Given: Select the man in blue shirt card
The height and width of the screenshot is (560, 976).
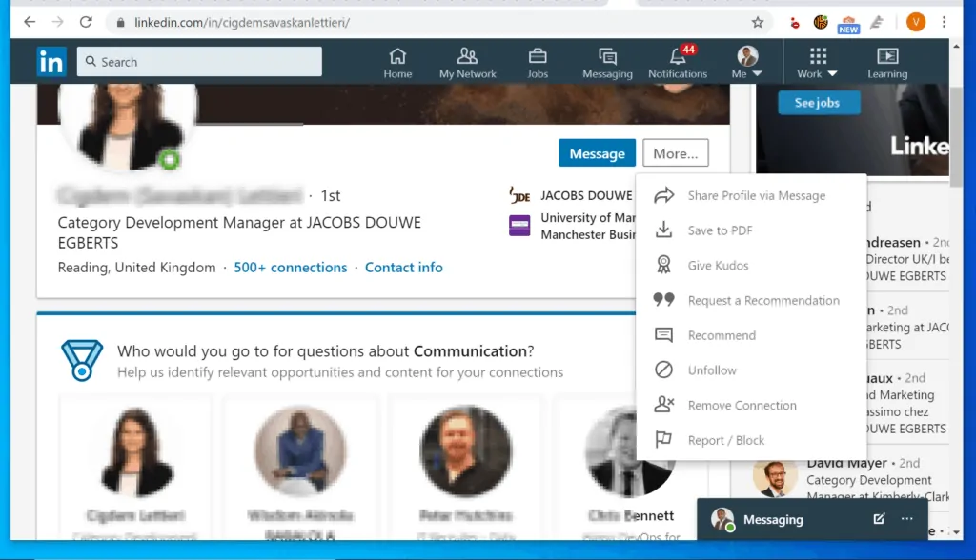Looking at the screenshot, I should 300,450.
